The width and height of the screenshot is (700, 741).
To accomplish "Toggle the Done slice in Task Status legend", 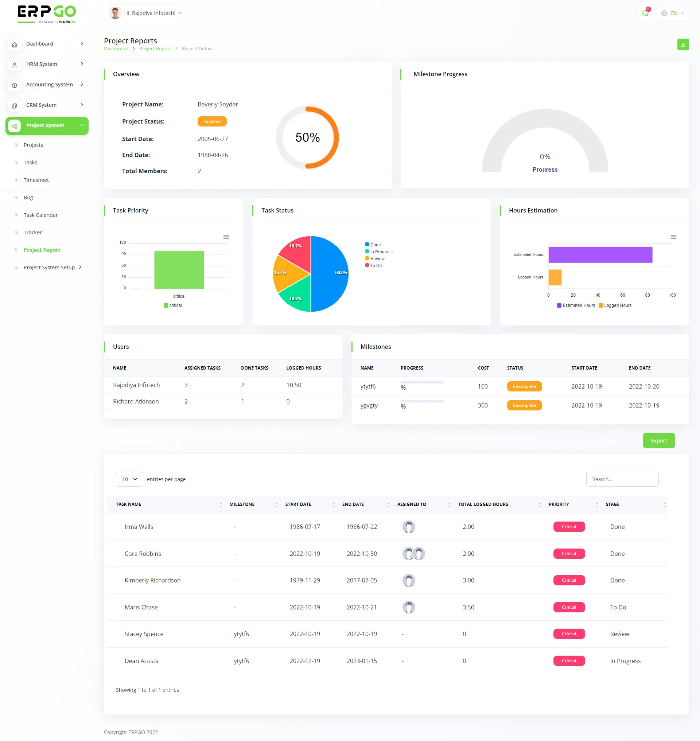I will coord(373,245).
